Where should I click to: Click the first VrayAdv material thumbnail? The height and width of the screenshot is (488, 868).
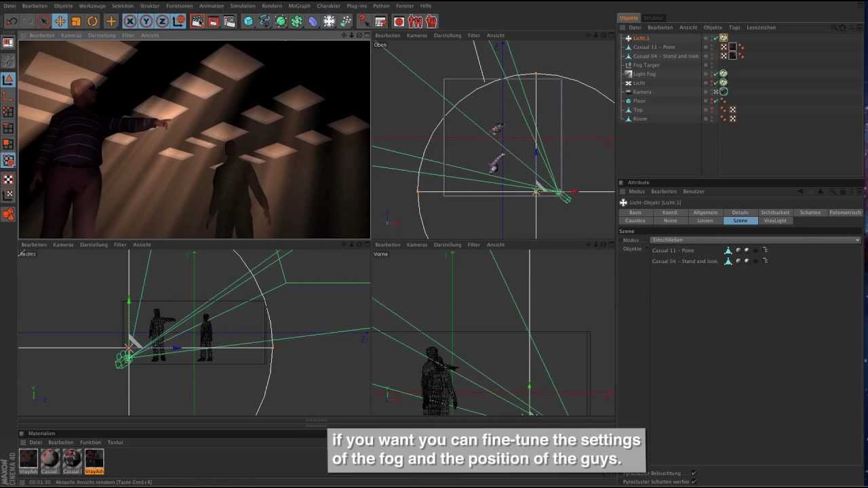(x=28, y=459)
